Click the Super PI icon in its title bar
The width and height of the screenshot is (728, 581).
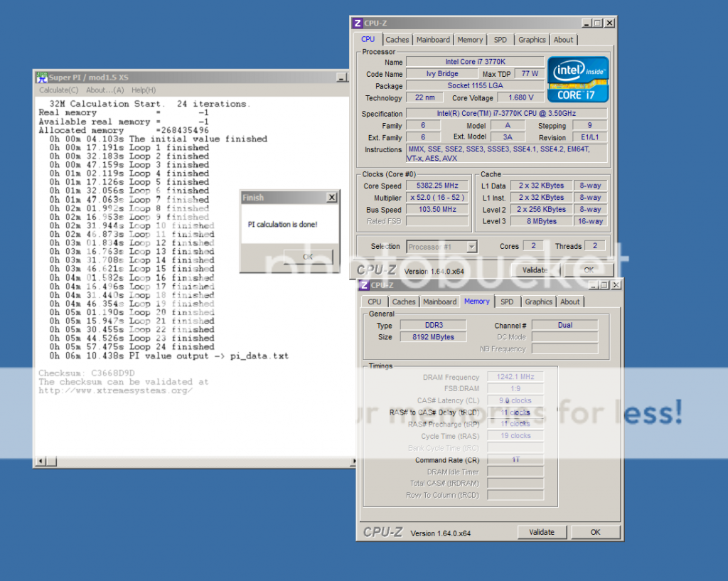[x=41, y=77]
